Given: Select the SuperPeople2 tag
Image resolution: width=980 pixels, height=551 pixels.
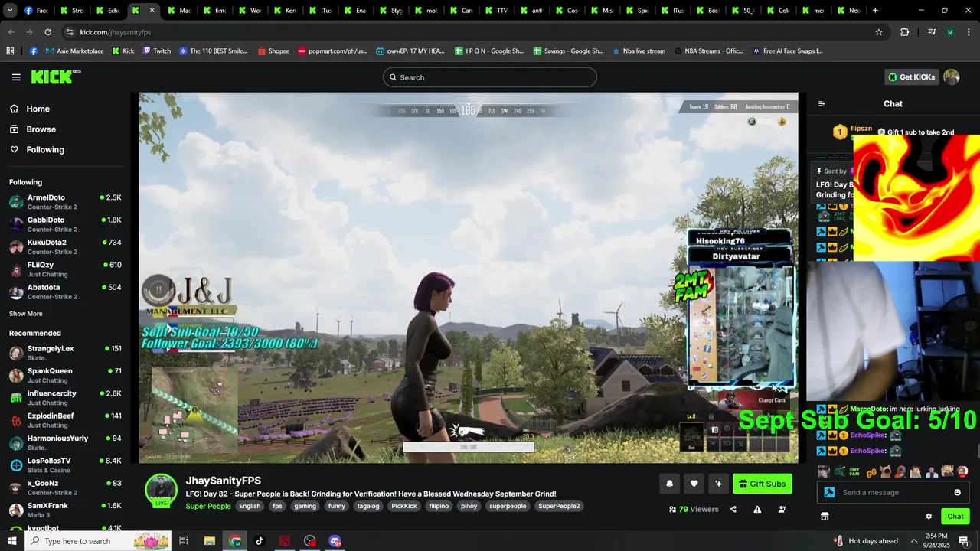Looking at the screenshot, I should coord(559,506).
